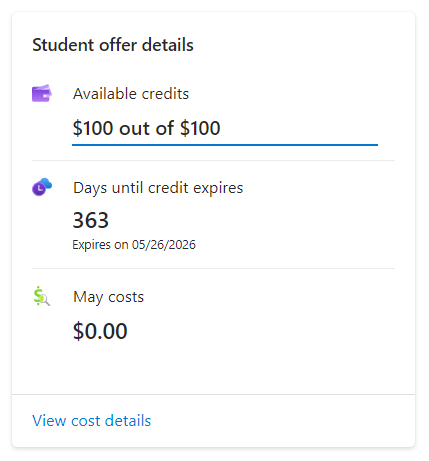This screenshot has width=429, height=461.
Task: Click the 363 days remaining number
Action: pos(91,220)
